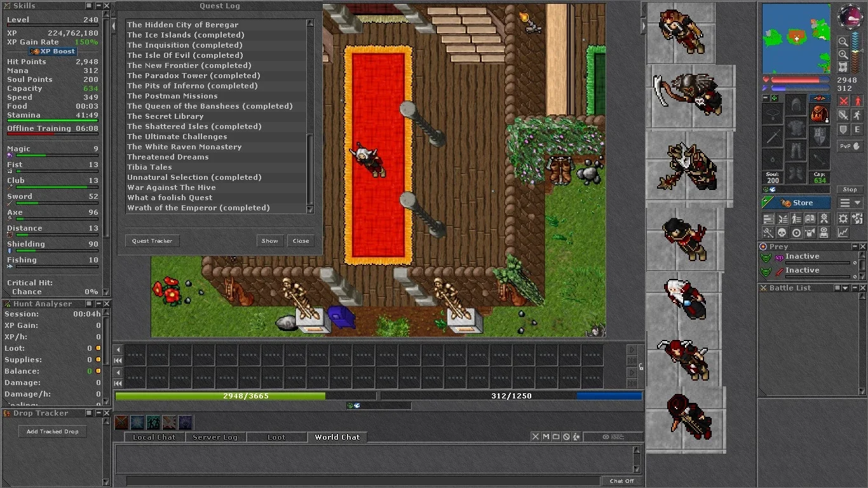Enable chase opponent running figure mode

click(x=857, y=115)
